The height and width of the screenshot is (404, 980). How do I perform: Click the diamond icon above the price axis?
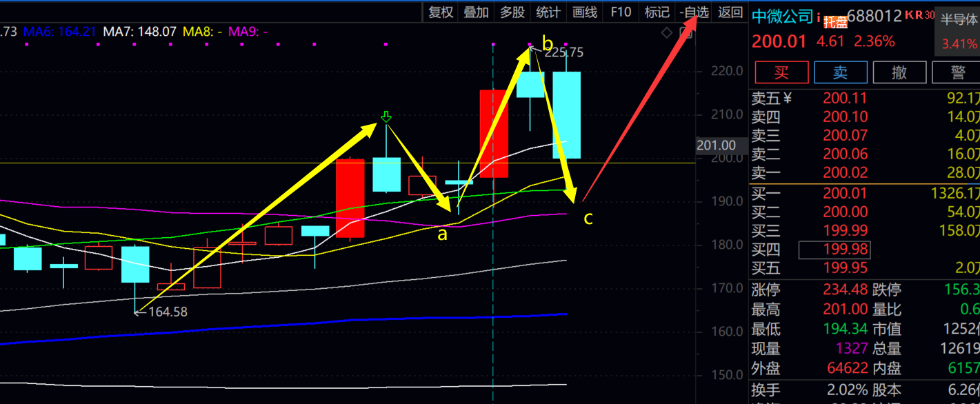(x=666, y=32)
